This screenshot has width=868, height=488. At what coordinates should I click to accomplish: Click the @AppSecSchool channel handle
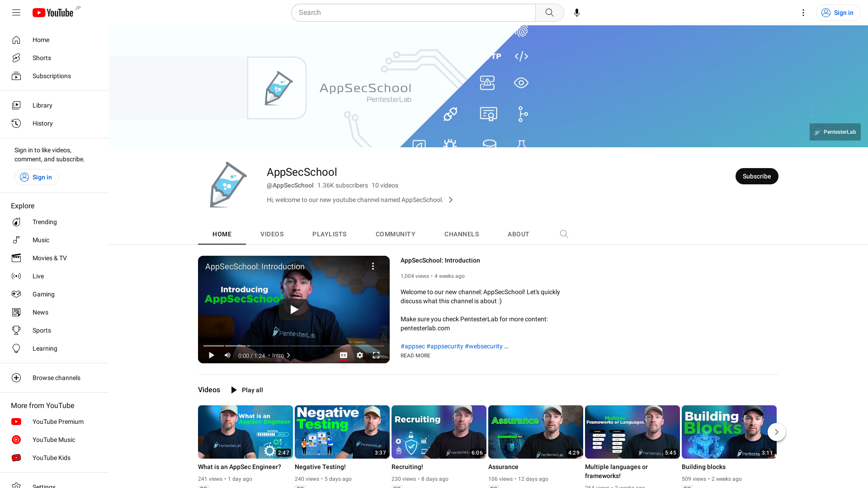click(x=290, y=185)
